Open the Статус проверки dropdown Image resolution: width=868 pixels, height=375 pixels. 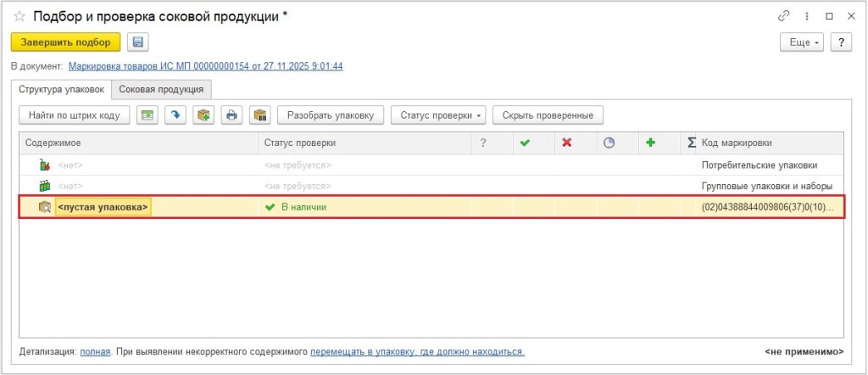(x=437, y=115)
